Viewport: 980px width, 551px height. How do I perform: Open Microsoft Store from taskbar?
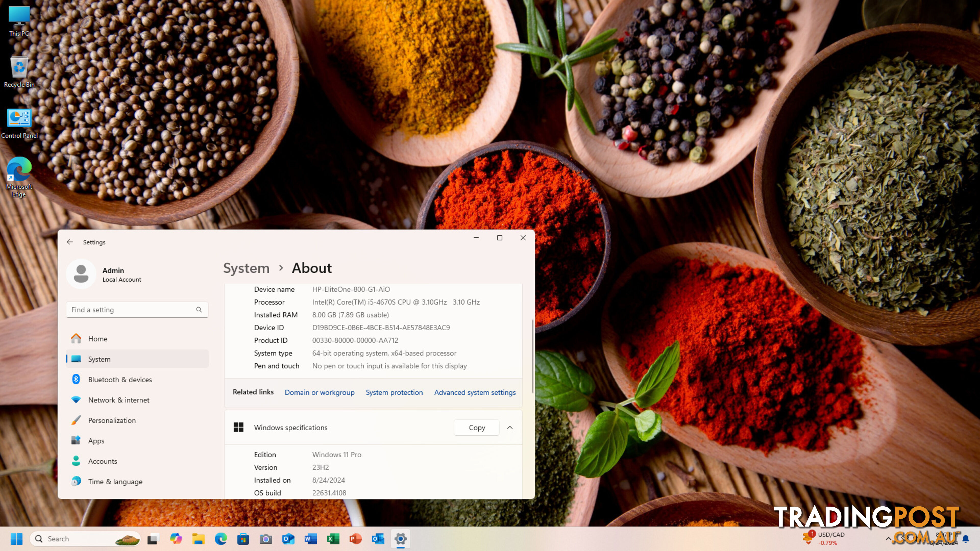[243, 539]
